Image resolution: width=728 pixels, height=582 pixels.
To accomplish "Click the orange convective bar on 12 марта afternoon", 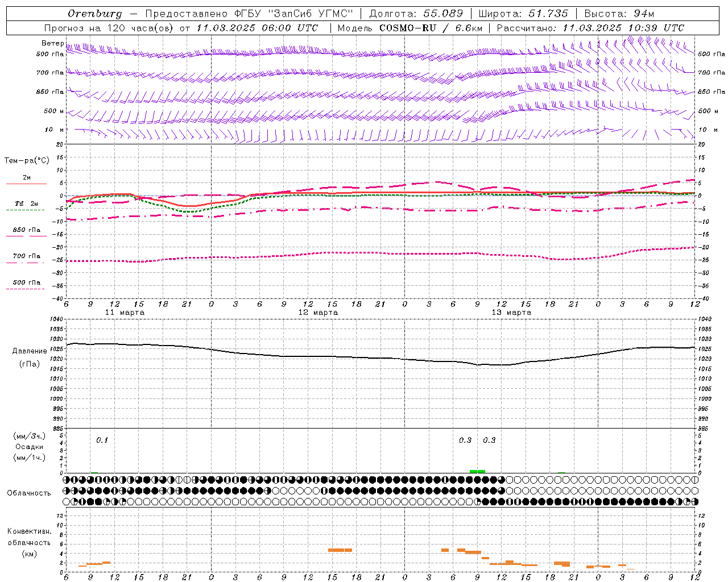I will pyautogui.click(x=340, y=550).
